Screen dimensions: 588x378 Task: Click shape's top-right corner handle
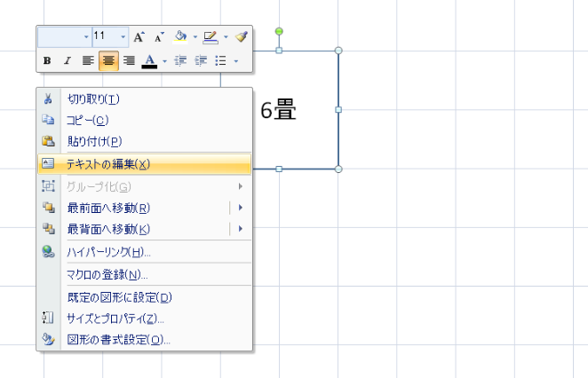(x=338, y=51)
